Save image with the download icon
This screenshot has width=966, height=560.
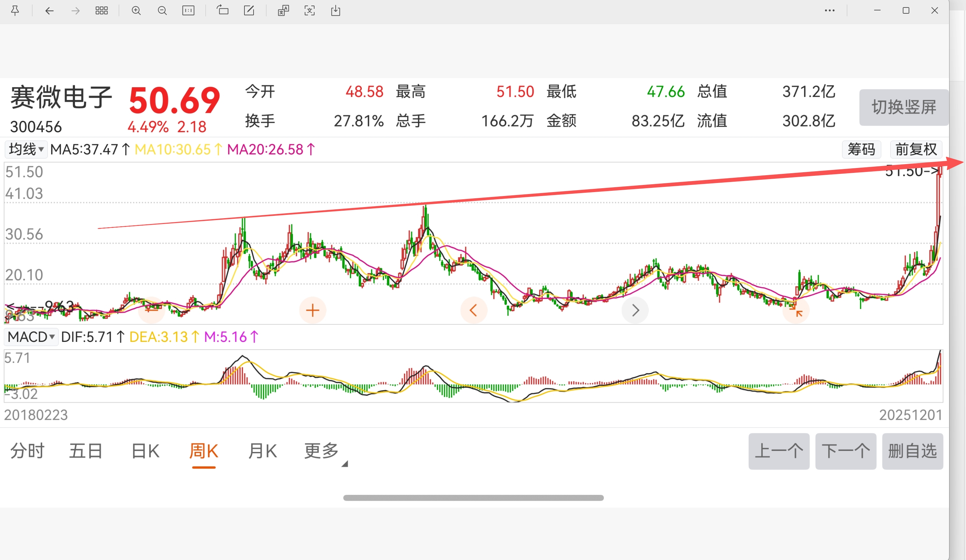(x=336, y=11)
